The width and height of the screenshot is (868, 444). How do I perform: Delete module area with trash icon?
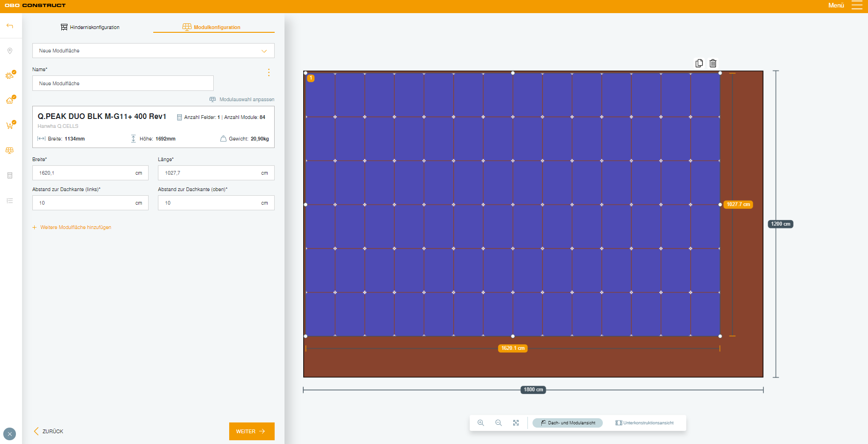tap(713, 63)
